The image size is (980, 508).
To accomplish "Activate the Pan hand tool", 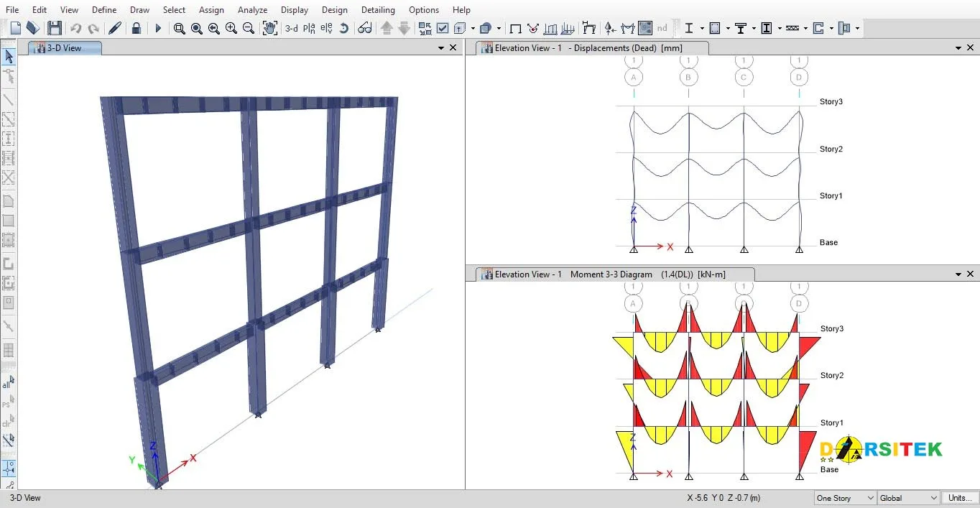I will pyautogui.click(x=269, y=28).
